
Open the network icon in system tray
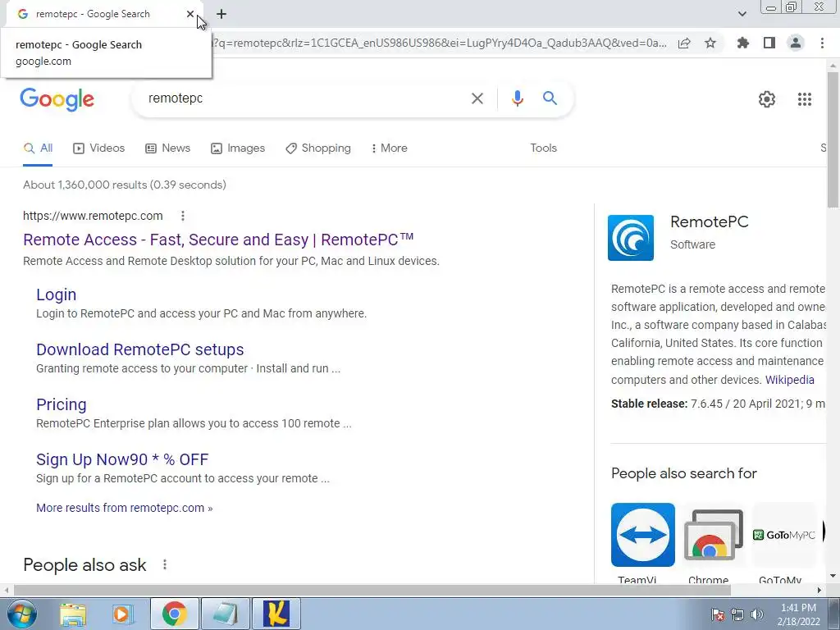(737, 614)
